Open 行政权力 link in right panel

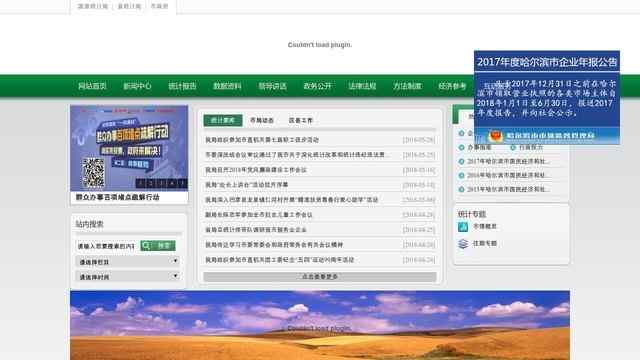click(x=531, y=147)
